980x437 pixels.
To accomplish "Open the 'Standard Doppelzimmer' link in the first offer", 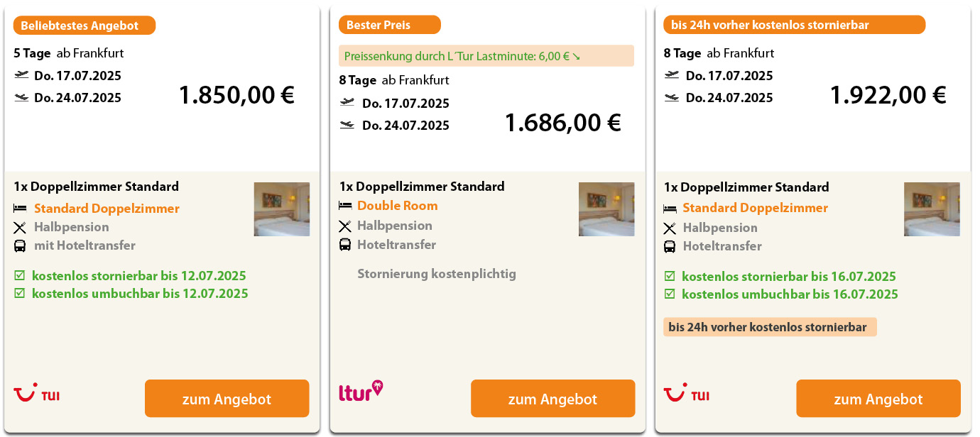I will point(107,209).
